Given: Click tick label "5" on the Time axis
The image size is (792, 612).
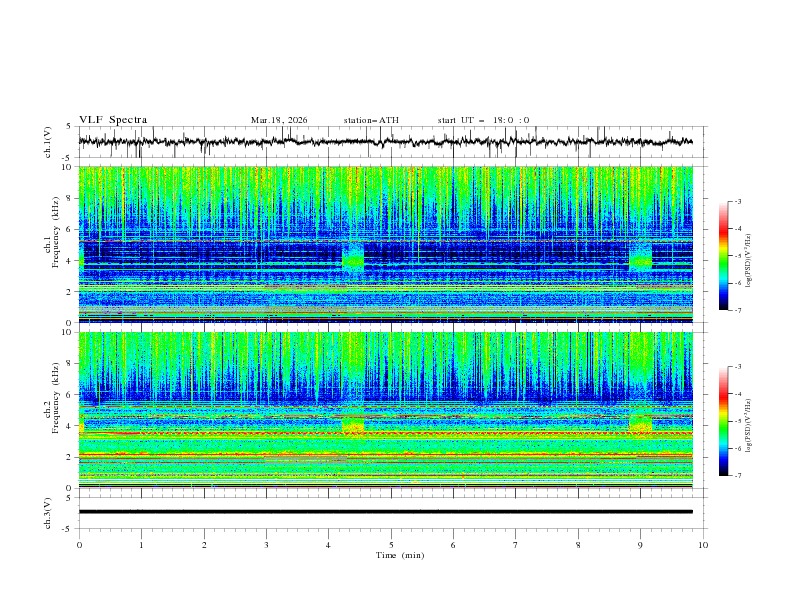Looking at the screenshot, I should click(x=391, y=545).
